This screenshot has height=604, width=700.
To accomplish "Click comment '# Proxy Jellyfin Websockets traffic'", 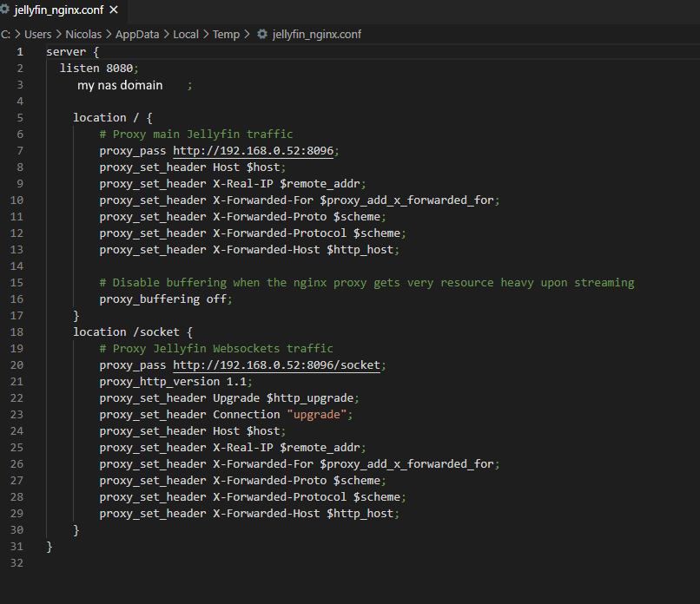I will coord(216,349).
